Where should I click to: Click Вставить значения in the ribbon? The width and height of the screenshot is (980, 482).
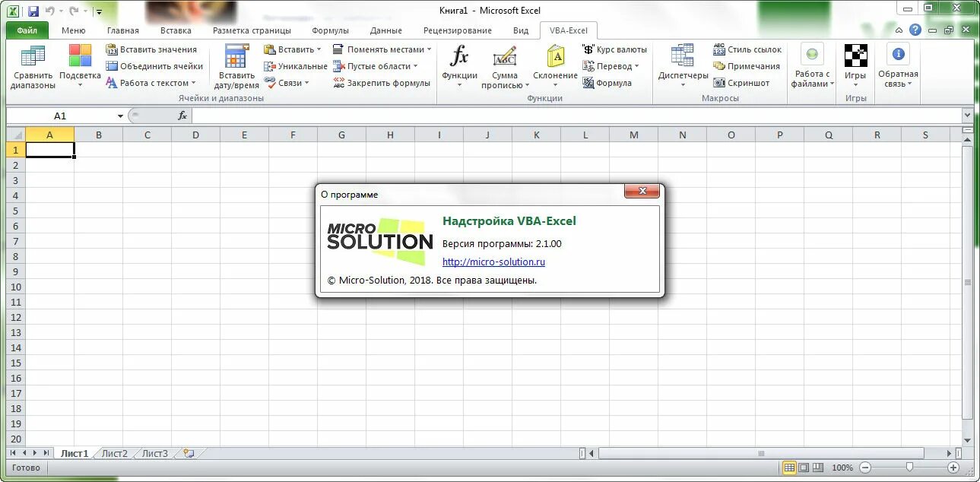point(151,49)
